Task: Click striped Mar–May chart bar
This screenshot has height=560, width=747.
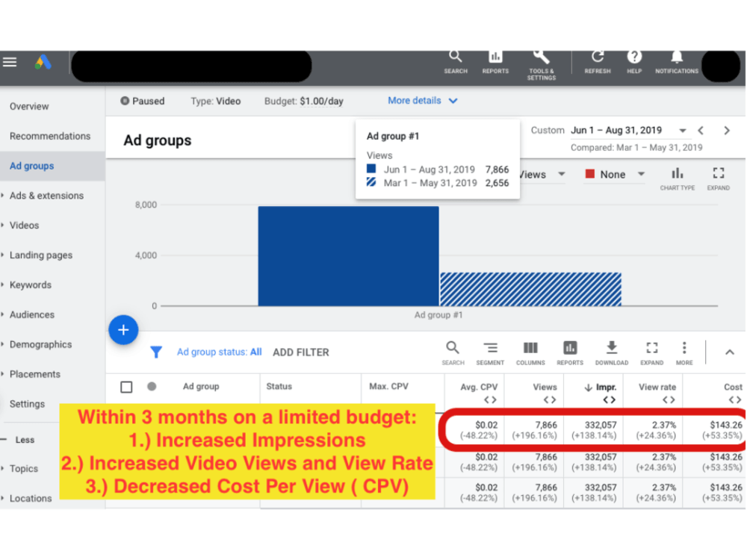Action: 530,289
